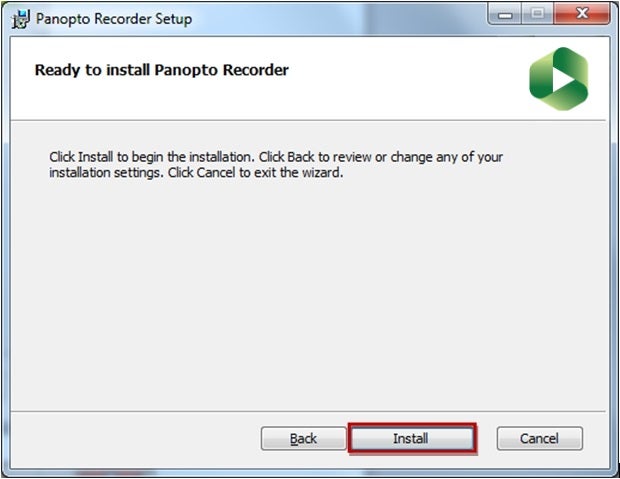Open the installer system menu icon
620x479 pixels.
coord(20,19)
